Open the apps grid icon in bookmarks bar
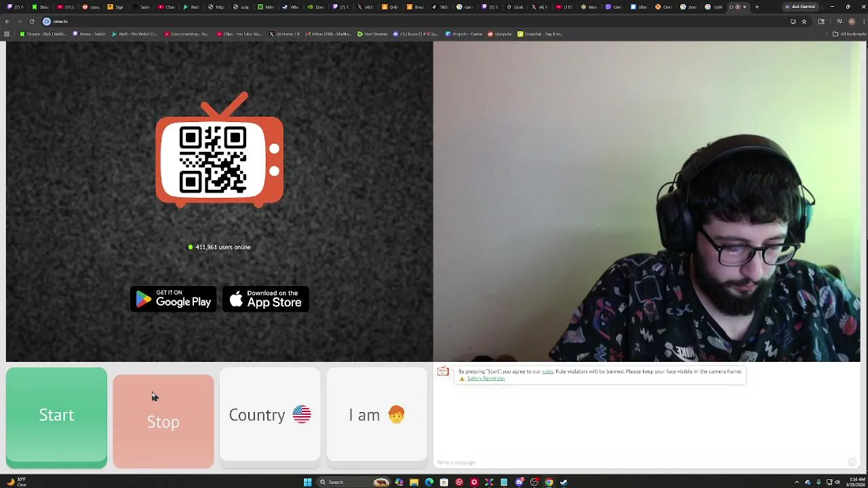Viewport: 868px width, 488px height. pyautogui.click(x=7, y=34)
